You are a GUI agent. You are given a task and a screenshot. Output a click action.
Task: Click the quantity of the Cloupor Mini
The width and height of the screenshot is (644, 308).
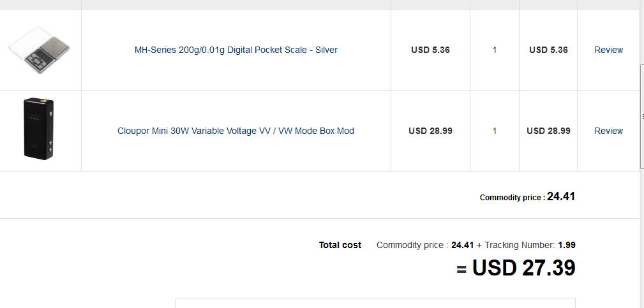tap(495, 131)
